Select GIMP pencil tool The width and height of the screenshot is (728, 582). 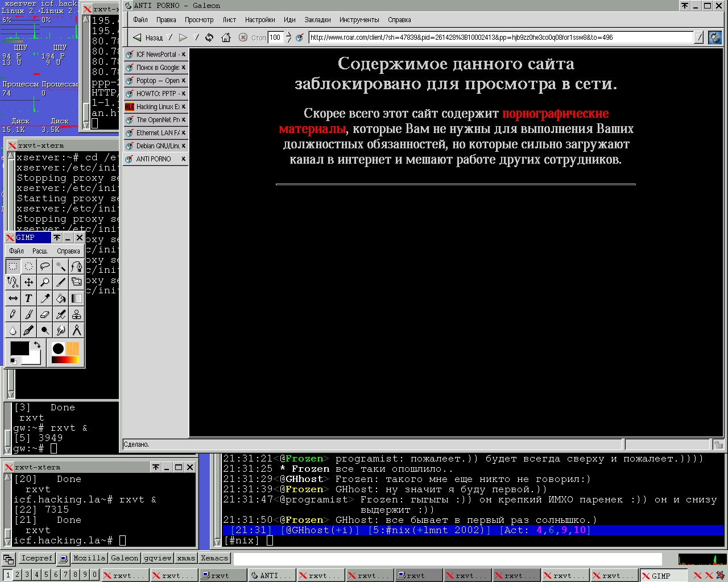tap(13, 314)
